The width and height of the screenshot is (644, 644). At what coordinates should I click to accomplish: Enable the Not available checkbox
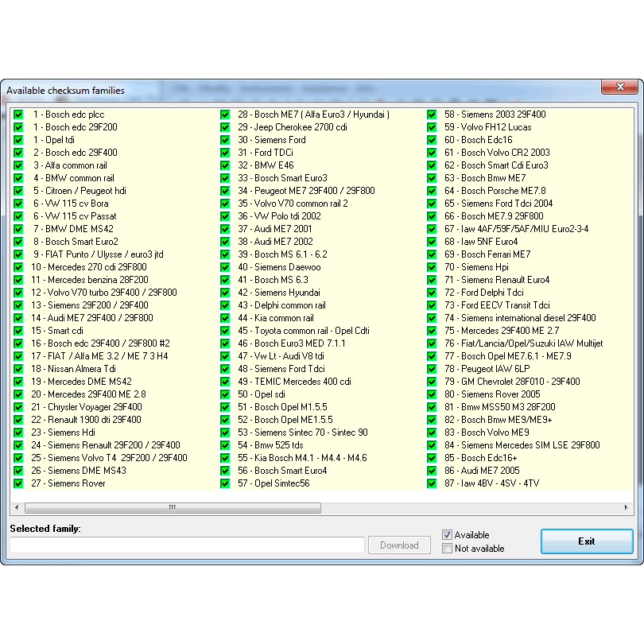pos(447,549)
